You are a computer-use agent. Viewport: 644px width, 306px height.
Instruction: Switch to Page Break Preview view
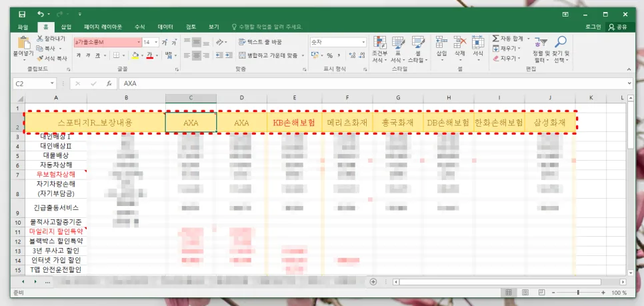(x=541, y=293)
